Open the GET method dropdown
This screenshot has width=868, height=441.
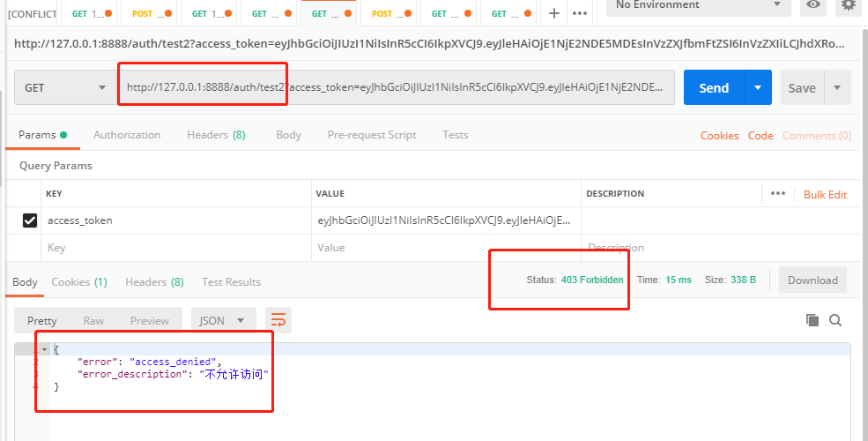pos(65,87)
